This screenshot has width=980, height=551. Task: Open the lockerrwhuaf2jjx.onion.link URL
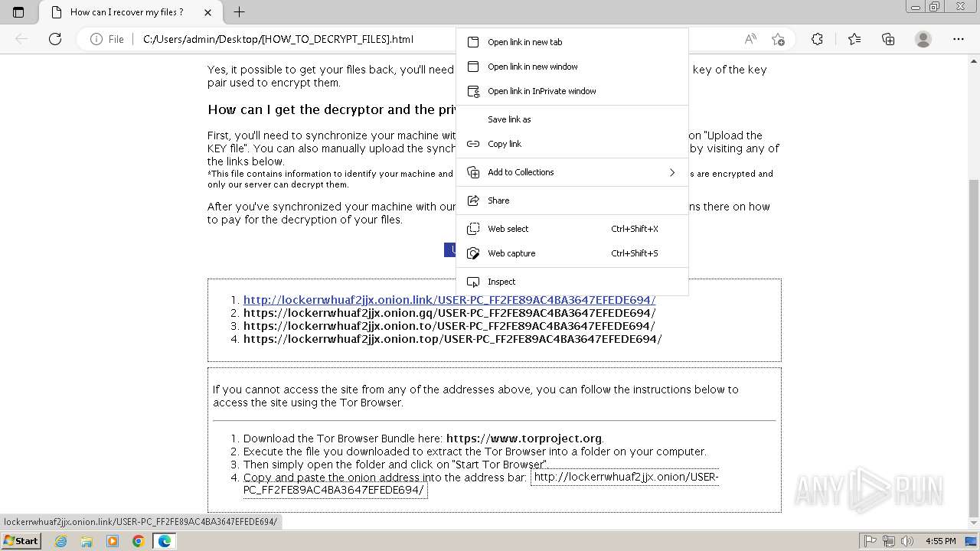(x=449, y=300)
